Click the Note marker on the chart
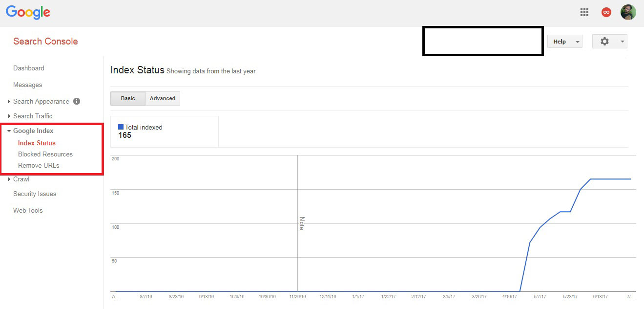The image size is (644, 309). click(x=301, y=223)
